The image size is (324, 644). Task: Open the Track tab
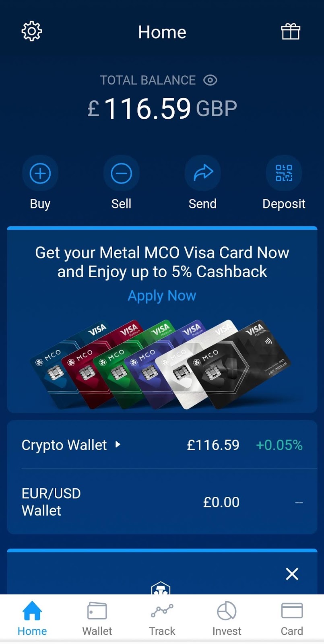tap(162, 618)
